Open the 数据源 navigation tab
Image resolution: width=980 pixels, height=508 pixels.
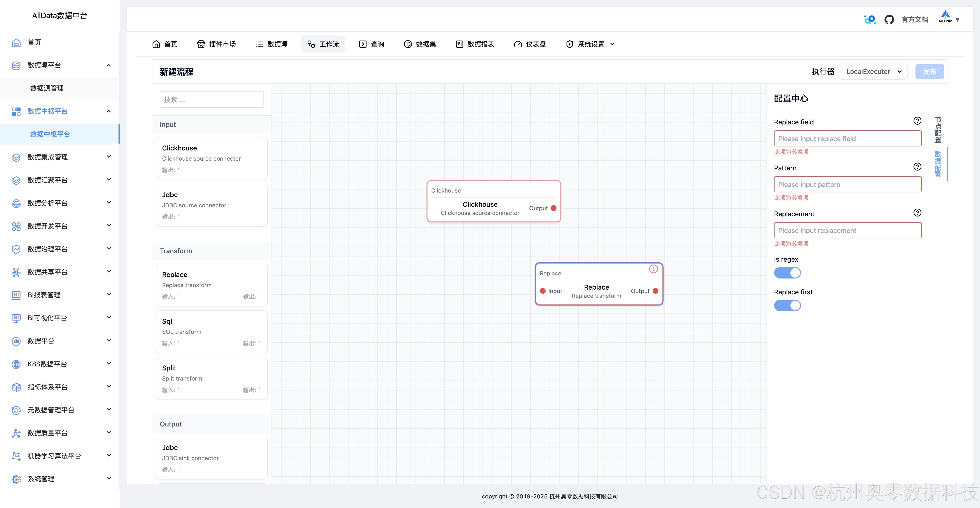pos(272,44)
